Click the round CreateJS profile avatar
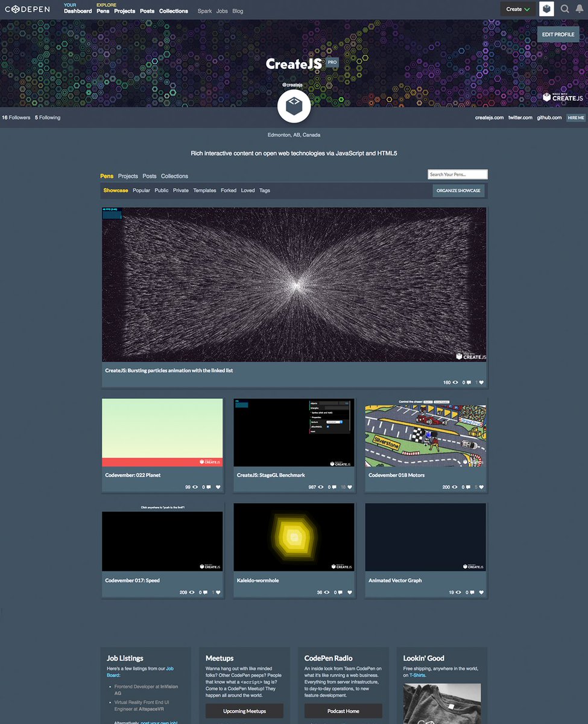The width and height of the screenshot is (588, 724). (x=294, y=106)
